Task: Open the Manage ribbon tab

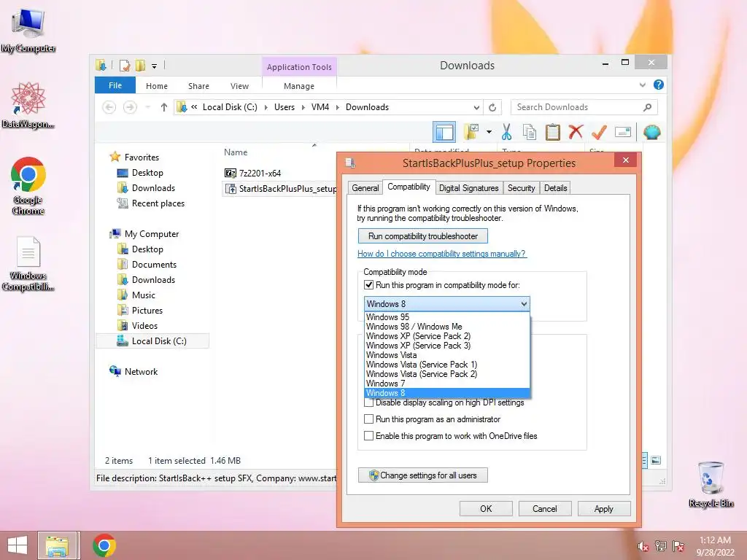Action: 299,86
